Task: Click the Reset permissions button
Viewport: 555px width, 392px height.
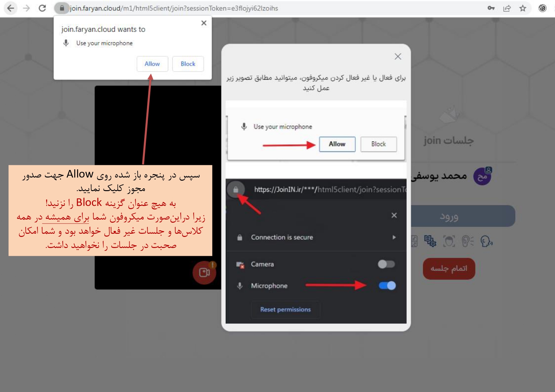Action: tap(286, 310)
